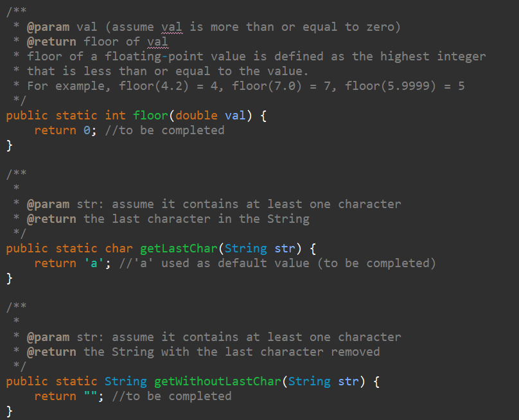Click 'double' parameter type in floor signature
519x420 pixels.
pyautogui.click(x=197, y=116)
